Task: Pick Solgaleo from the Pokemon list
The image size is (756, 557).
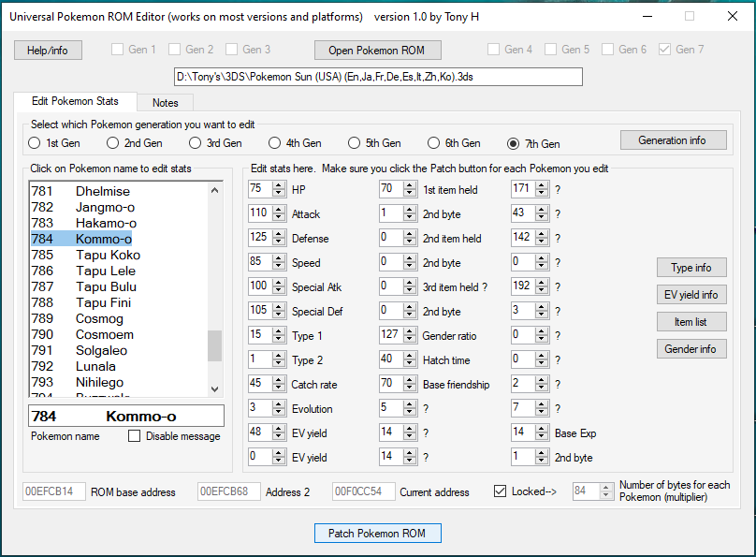Action: [x=105, y=350]
